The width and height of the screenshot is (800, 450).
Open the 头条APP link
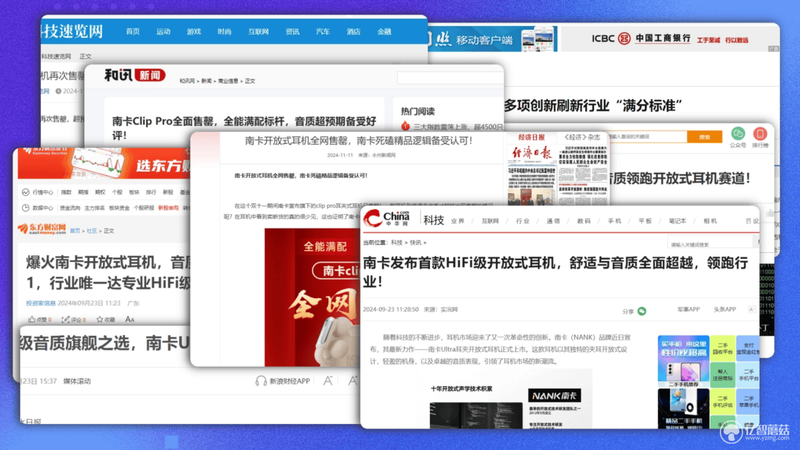pyautogui.click(x=724, y=310)
